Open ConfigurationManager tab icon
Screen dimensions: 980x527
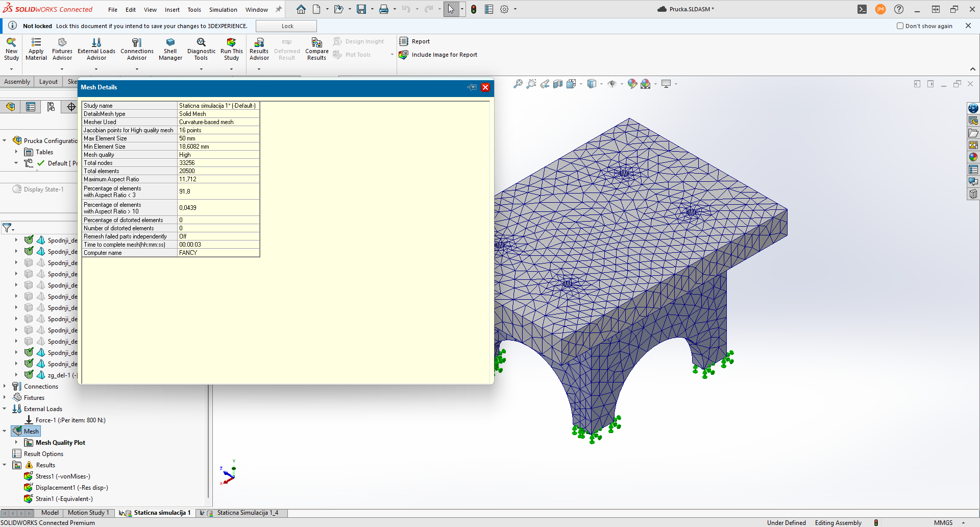pyautogui.click(x=51, y=107)
